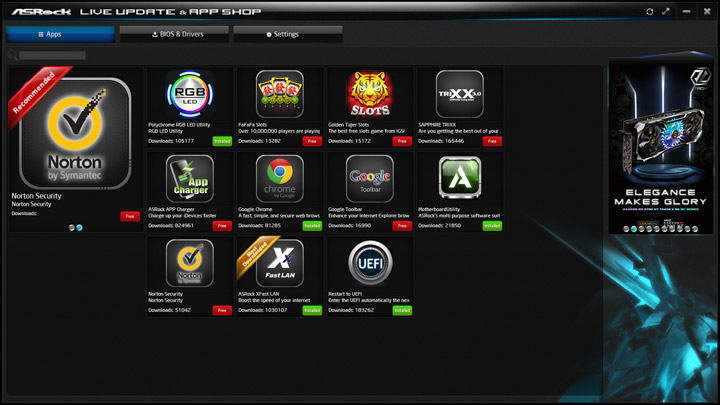Open the ASRock APP Charger icon

click(190, 179)
